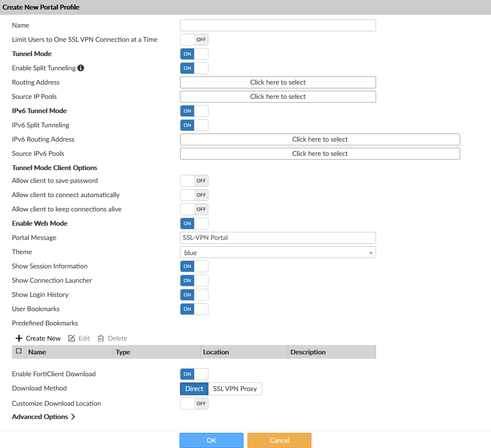Open the Source IP Pools selector
Screen dimensions: 491x448
[277, 96]
